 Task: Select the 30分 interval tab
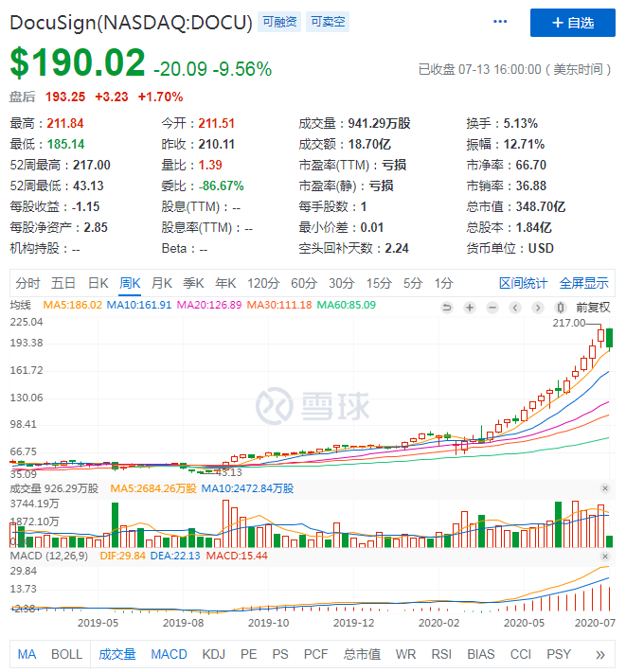pos(341,283)
